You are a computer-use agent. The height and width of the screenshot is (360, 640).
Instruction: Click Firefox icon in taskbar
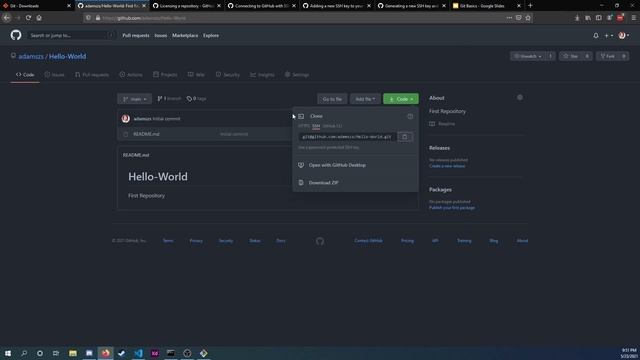point(105,353)
